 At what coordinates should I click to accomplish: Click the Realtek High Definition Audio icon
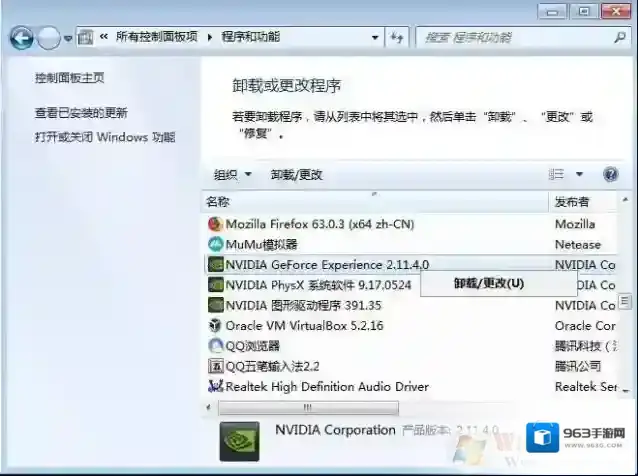(215, 387)
